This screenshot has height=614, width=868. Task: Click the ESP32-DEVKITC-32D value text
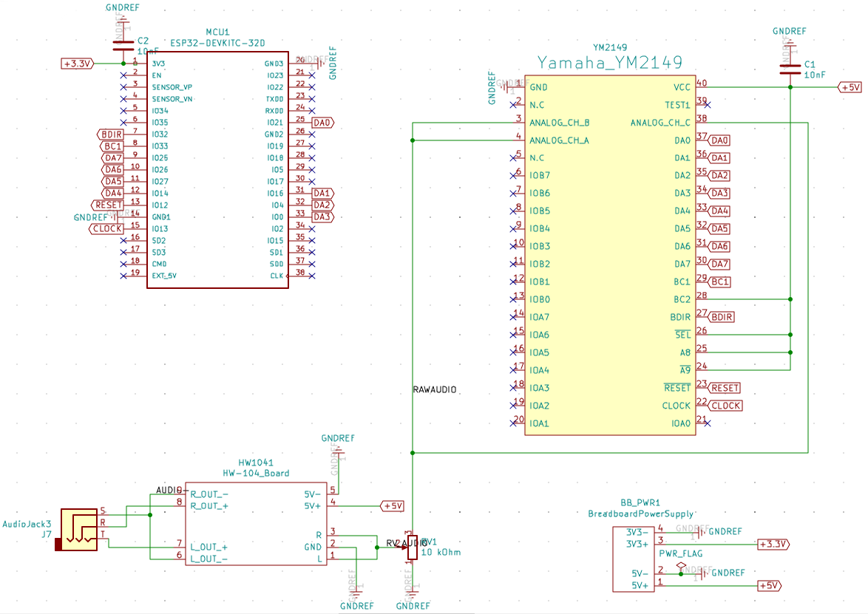[217, 43]
